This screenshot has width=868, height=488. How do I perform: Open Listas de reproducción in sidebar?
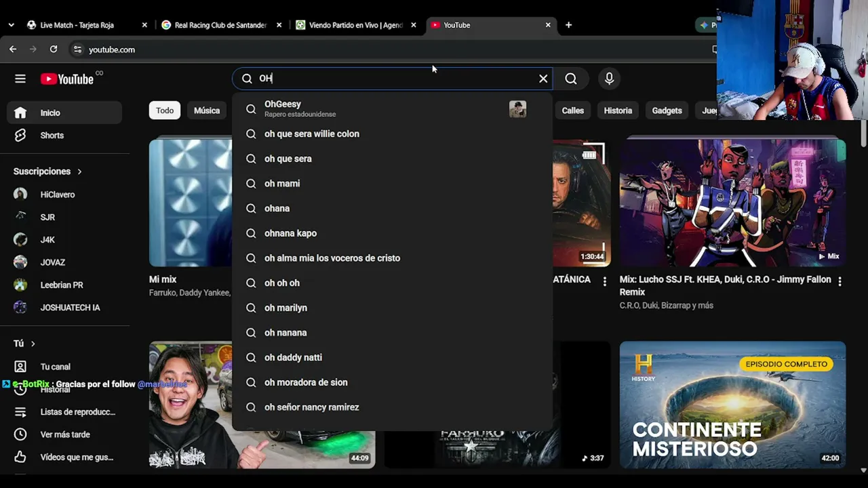[x=64, y=412]
